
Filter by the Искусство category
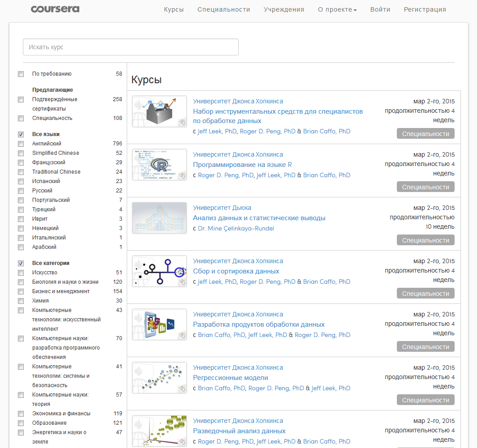click(21, 273)
